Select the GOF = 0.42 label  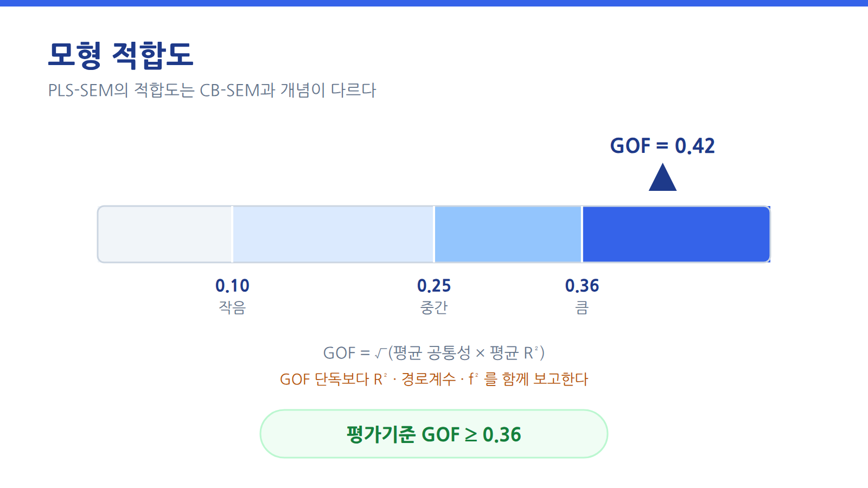[x=662, y=146]
